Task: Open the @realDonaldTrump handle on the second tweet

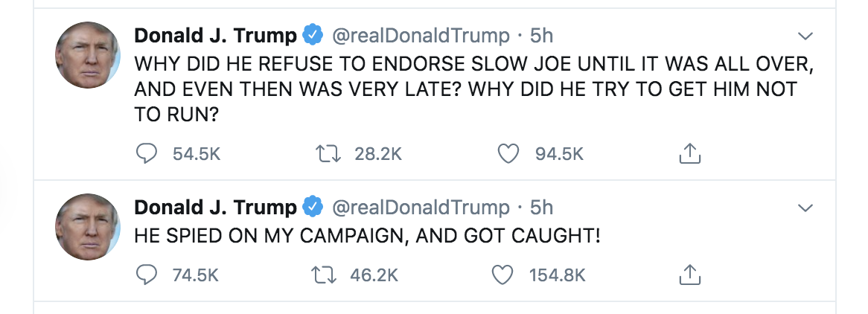Action: 420,208
